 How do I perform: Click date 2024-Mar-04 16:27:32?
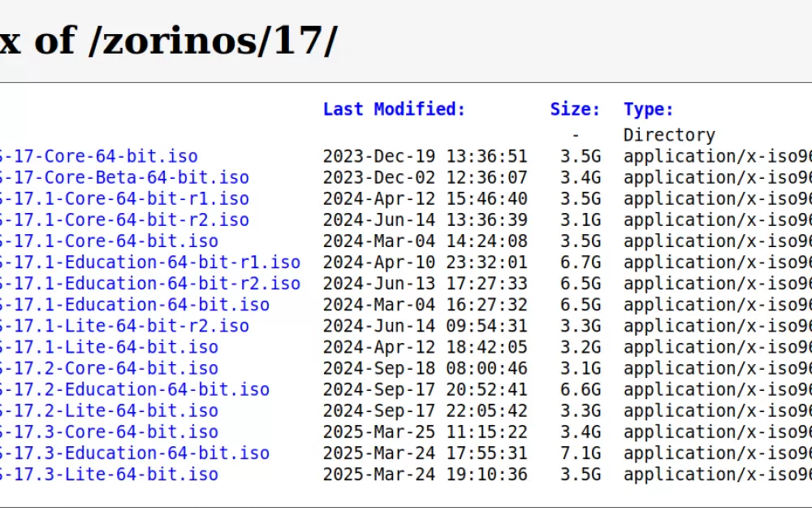click(x=425, y=305)
